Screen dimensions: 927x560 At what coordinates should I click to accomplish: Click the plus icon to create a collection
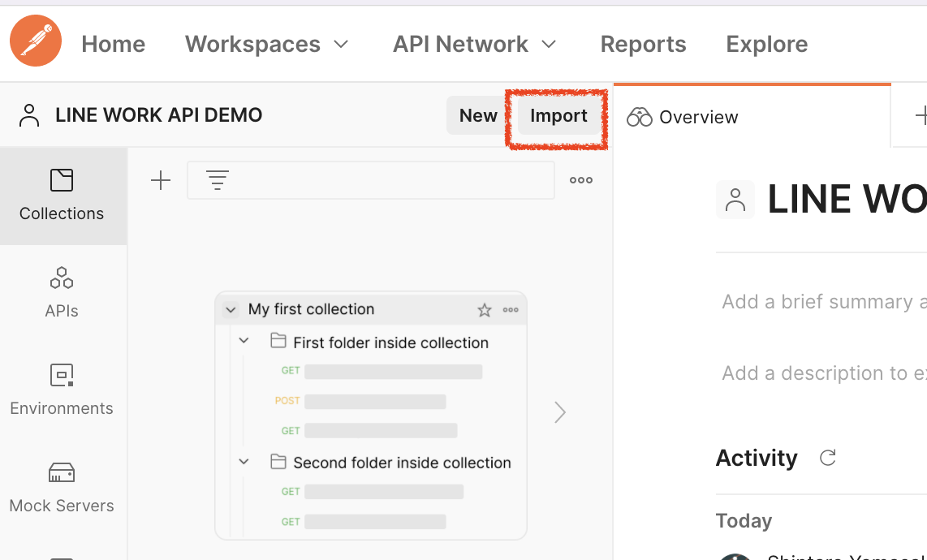pos(161,180)
